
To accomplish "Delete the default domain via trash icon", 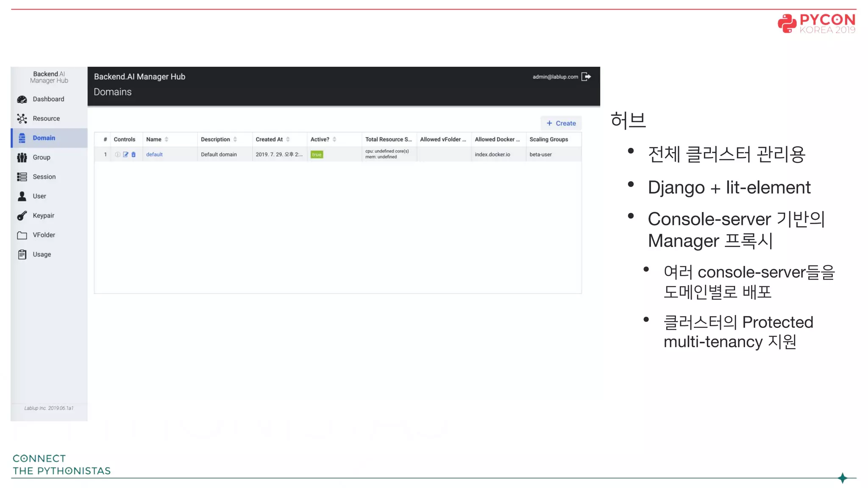I will coord(134,155).
